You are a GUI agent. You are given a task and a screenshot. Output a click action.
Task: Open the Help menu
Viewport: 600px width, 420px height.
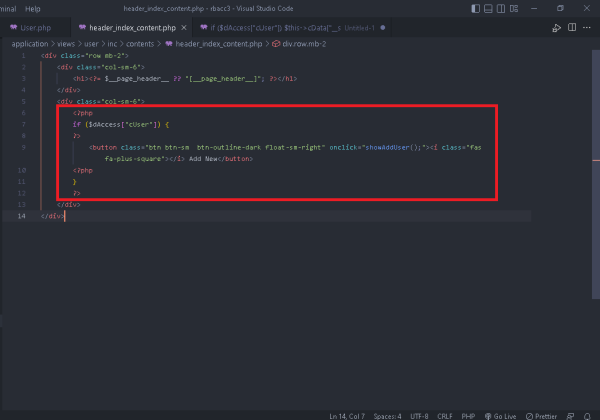coord(33,8)
